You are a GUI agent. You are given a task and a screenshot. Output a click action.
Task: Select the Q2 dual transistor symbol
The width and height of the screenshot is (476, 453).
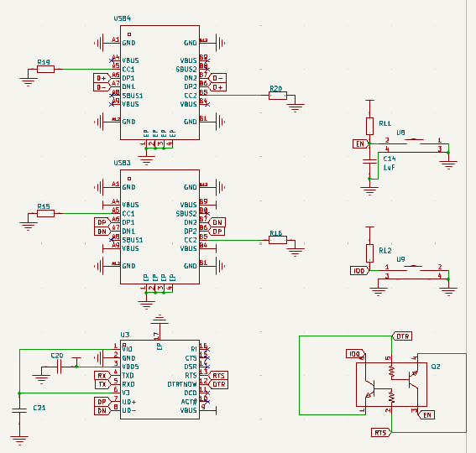pyautogui.click(x=391, y=384)
